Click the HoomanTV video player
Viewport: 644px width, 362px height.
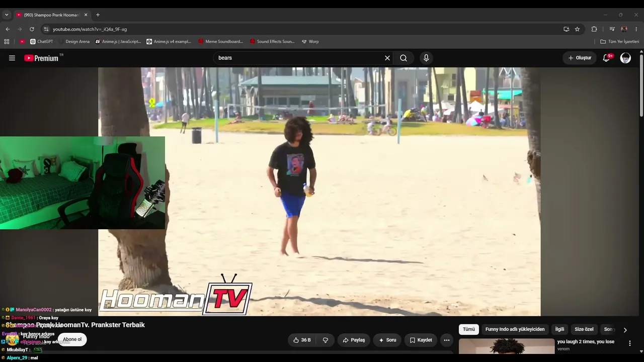point(319,192)
